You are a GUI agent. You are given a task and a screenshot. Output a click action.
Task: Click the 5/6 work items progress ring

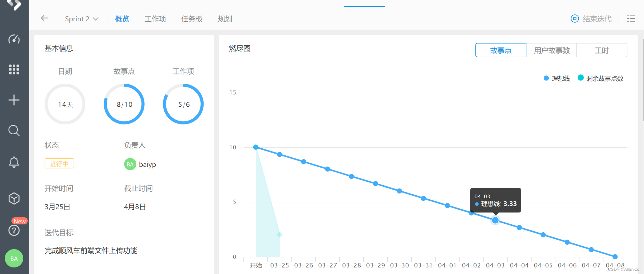click(183, 104)
